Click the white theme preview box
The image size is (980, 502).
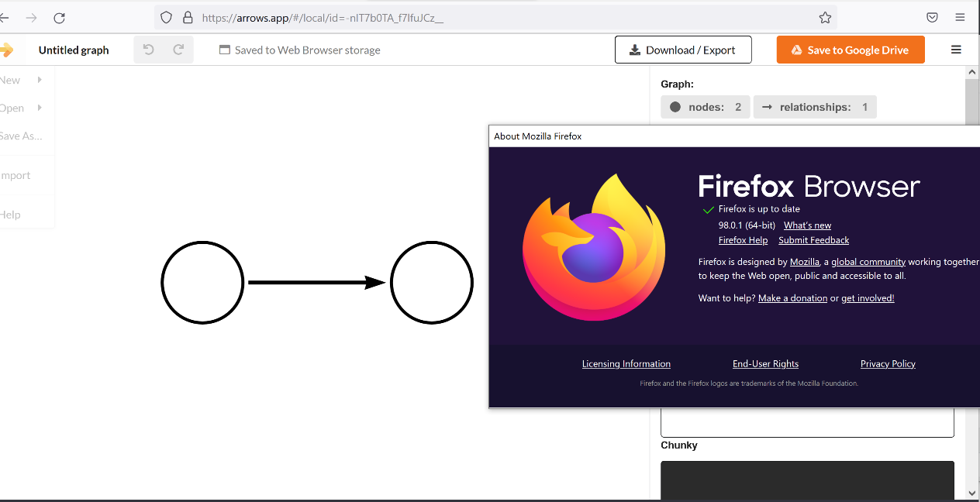[x=807, y=422]
